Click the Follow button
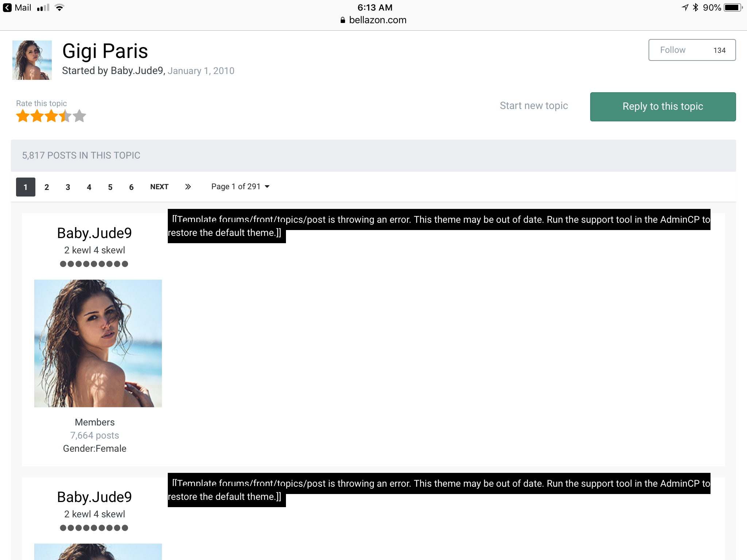This screenshot has height=560, width=747. 673,50
